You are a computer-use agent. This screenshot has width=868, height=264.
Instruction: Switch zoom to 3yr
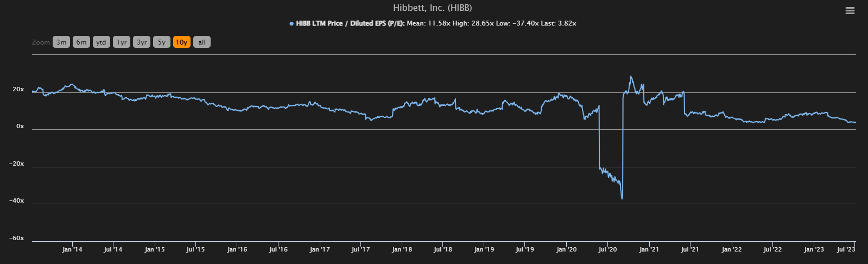pos(142,42)
